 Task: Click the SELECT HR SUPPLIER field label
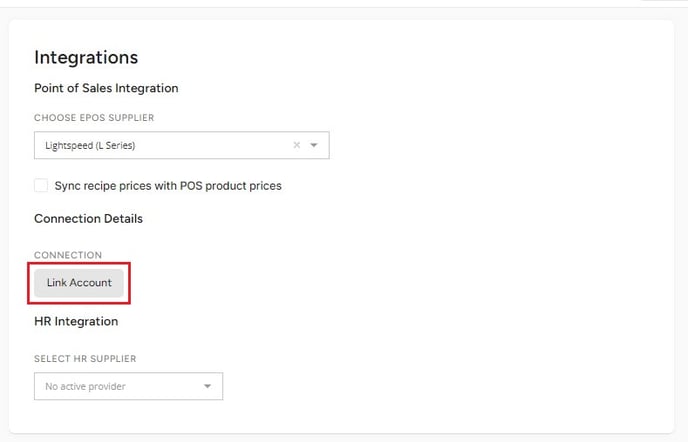click(85, 359)
